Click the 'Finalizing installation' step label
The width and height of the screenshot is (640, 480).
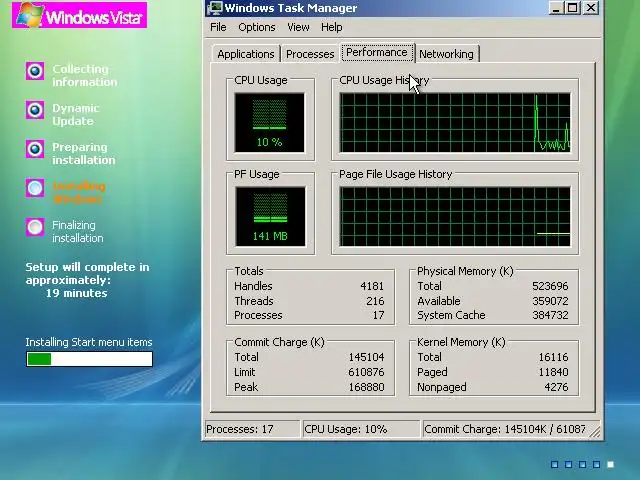[78, 231]
